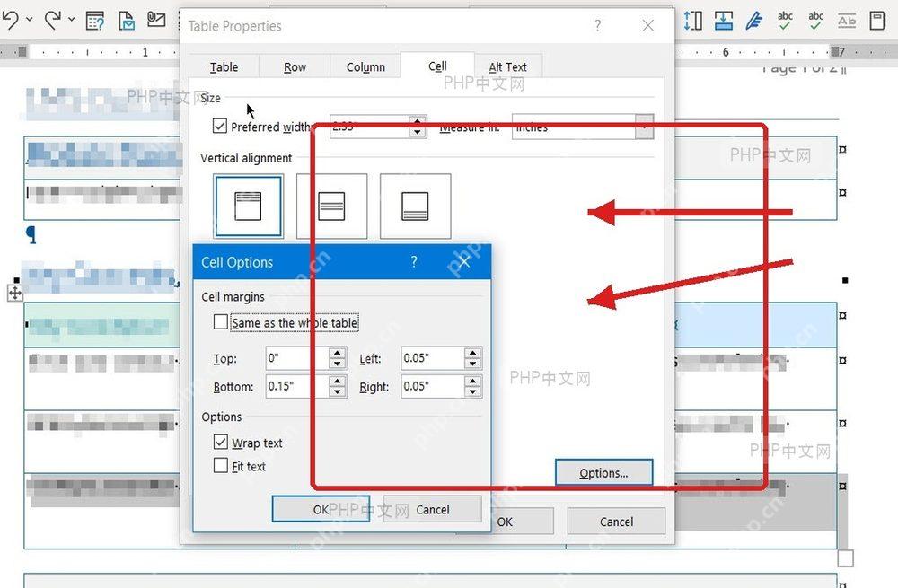Close the Table Properties dialog
This screenshot has height=588, width=898.
point(647,25)
